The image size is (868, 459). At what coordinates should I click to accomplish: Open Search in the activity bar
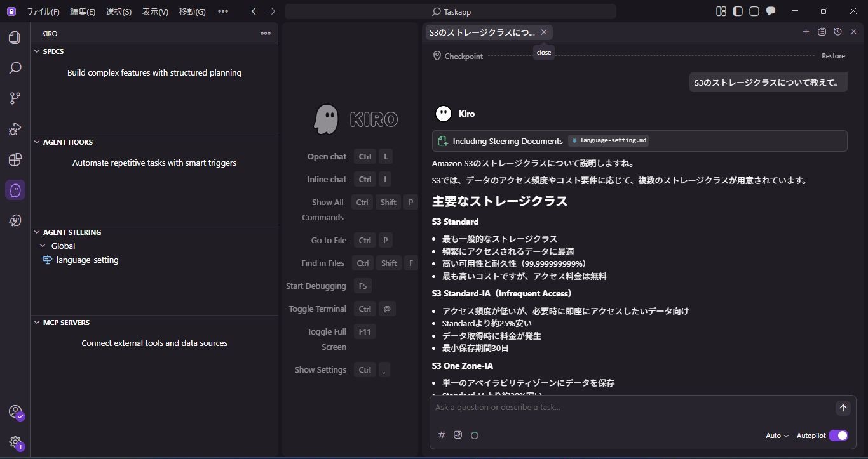(x=15, y=68)
